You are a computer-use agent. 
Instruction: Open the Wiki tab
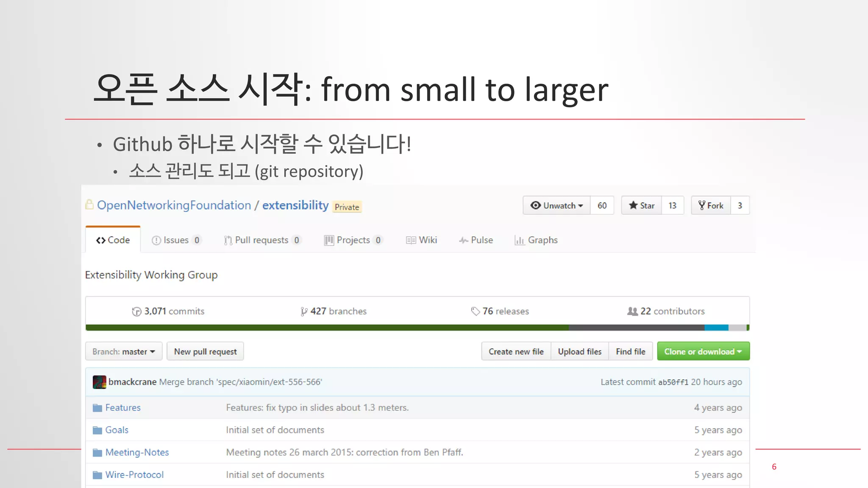(x=421, y=240)
